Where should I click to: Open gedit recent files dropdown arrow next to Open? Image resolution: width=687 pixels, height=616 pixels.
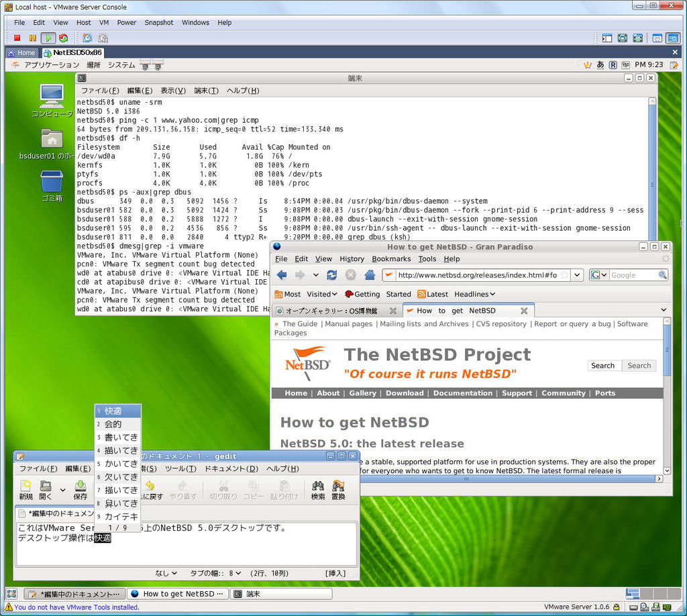pos(62,490)
